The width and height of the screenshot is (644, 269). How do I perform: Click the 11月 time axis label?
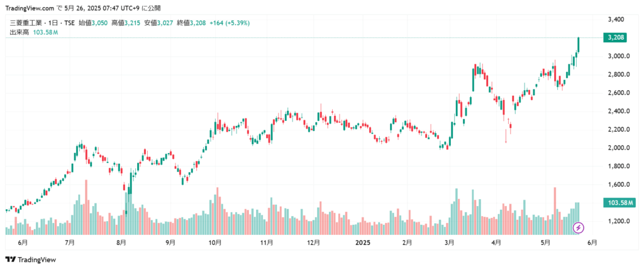267,243
